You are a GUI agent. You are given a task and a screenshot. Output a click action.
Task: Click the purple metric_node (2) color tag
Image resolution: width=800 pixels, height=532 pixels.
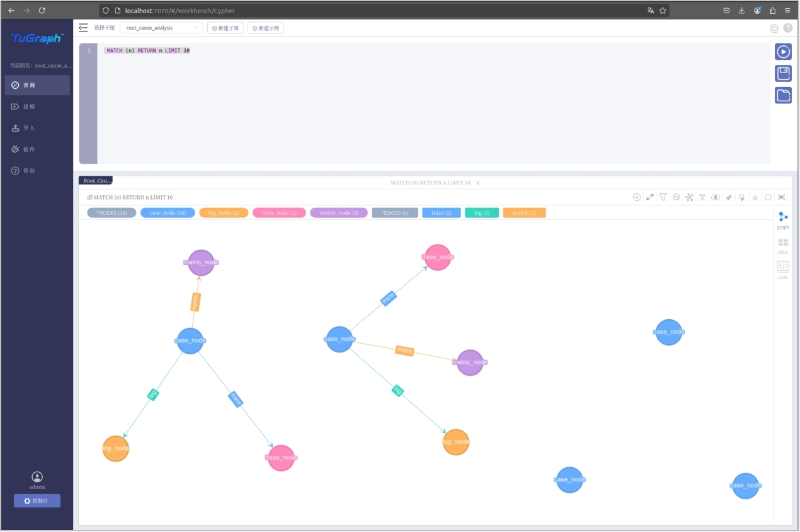339,213
